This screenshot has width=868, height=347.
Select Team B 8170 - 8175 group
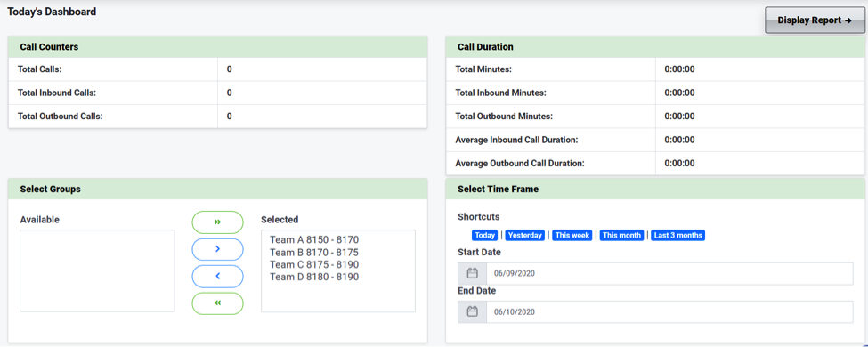click(314, 253)
